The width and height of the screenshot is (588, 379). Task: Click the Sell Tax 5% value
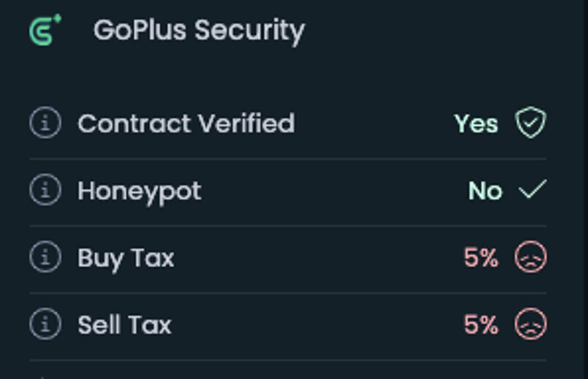click(x=481, y=325)
